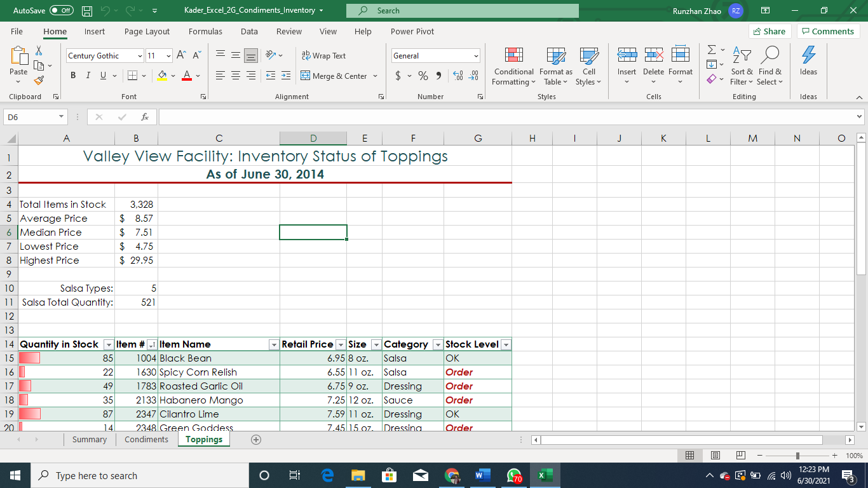Center text horizontally in cell
Screen dimensions: 868x488
tap(235, 76)
